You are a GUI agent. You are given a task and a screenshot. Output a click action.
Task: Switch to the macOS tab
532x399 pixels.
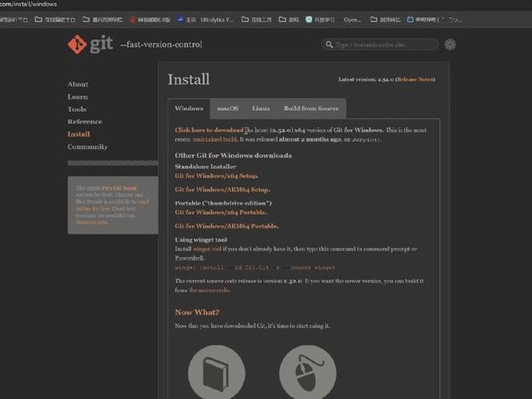point(227,108)
